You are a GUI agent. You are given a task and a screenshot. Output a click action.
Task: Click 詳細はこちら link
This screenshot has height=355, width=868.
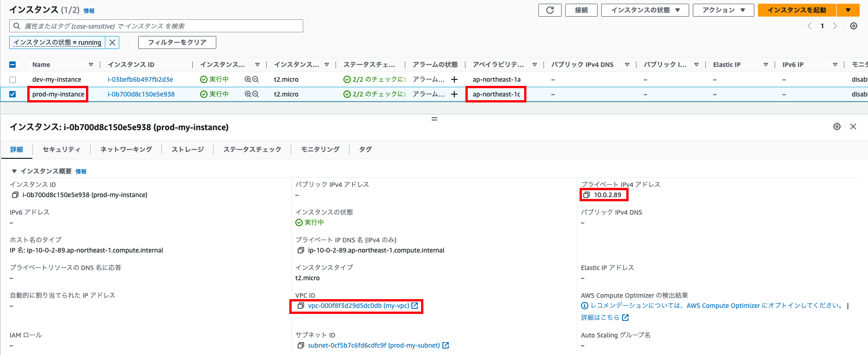coord(600,318)
